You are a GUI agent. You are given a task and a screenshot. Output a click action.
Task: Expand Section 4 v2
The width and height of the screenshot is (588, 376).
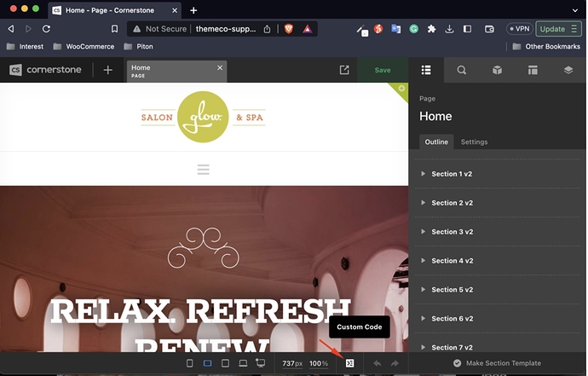(x=423, y=260)
